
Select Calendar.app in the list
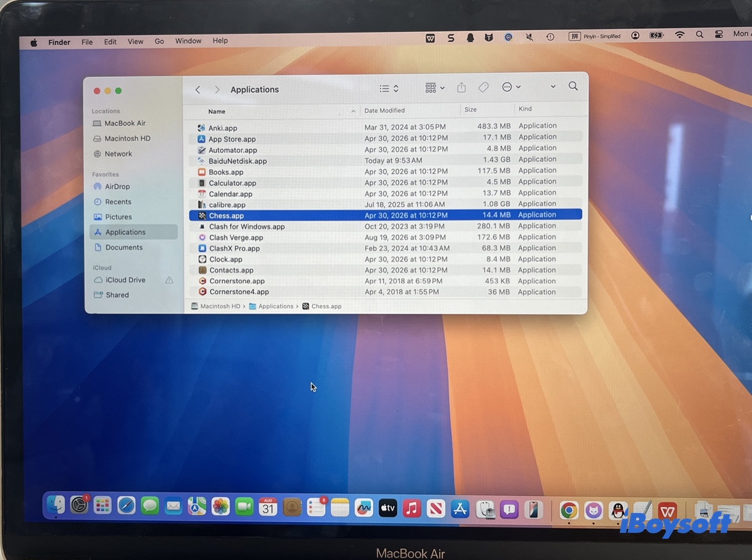point(385,194)
